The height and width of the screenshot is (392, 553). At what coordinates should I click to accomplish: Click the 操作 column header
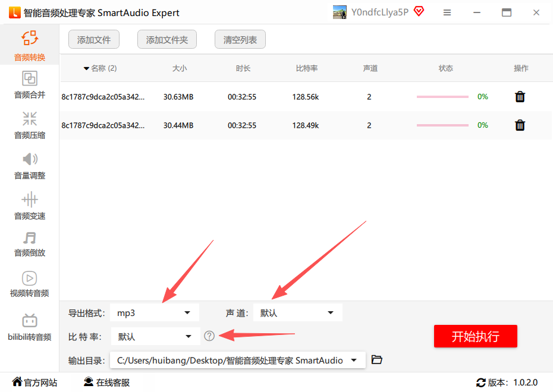coord(521,68)
